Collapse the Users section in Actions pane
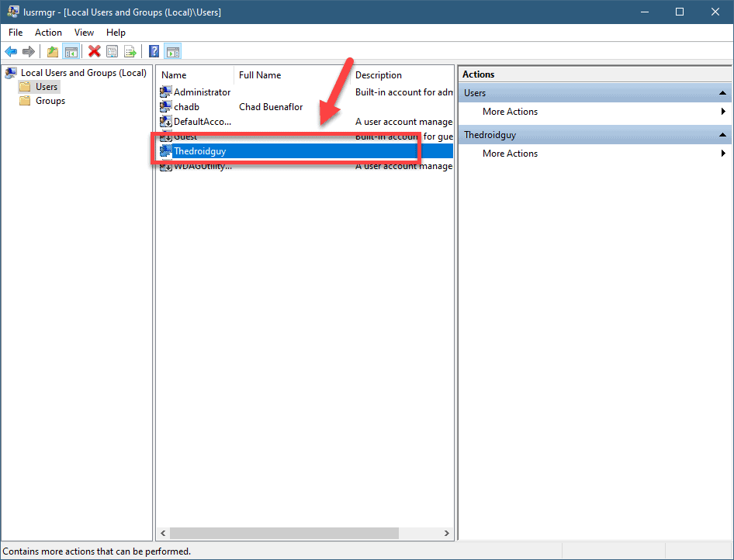Image resolution: width=734 pixels, height=560 pixels. 723,93
